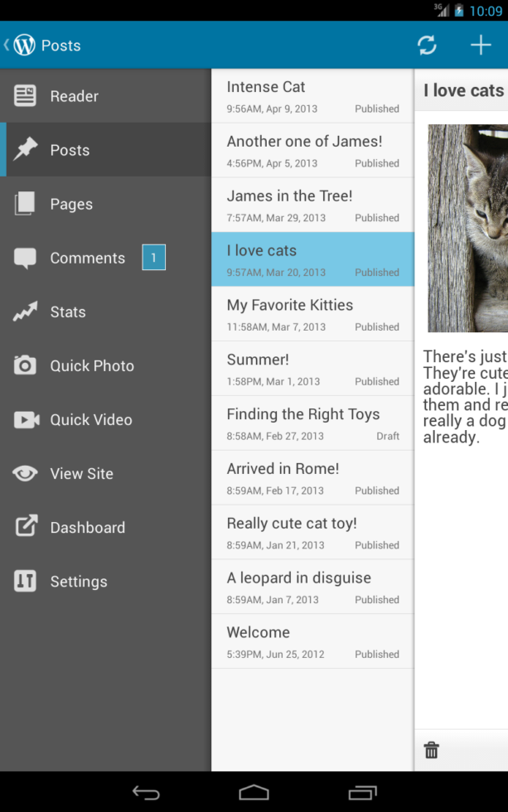
Task: Click the Comments speech bubble icon
Action: pos(26,259)
